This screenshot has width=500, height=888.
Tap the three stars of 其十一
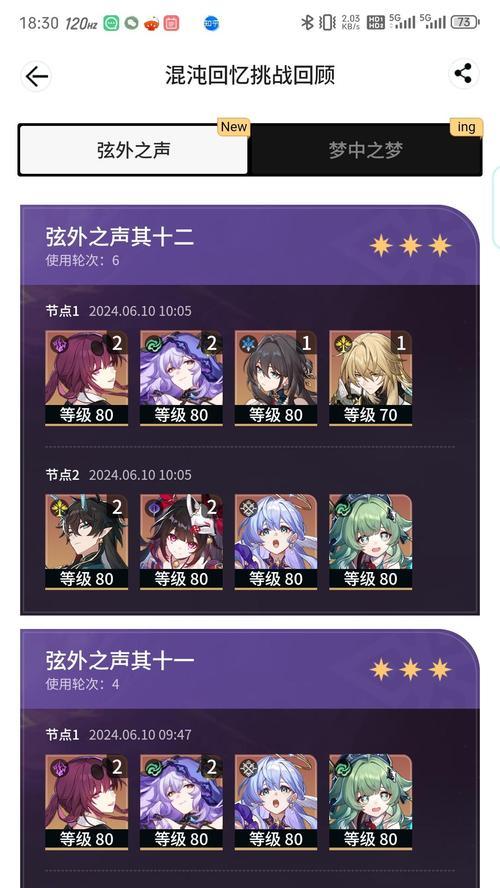411,669
